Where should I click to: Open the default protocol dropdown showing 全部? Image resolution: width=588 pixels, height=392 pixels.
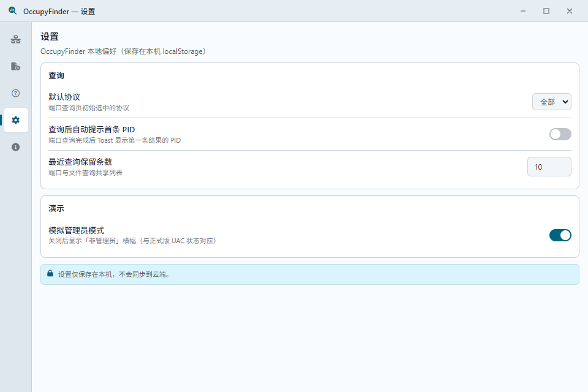pyautogui.click(x=552, y=102)
